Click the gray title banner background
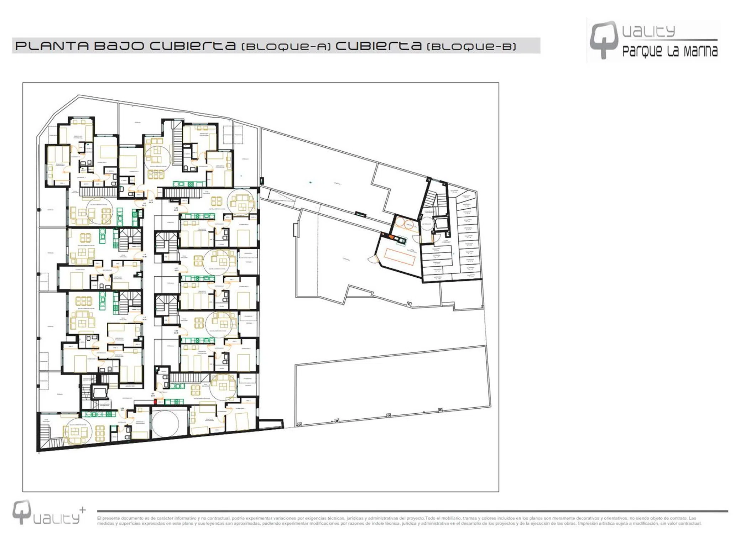The height and width of the screenshot is (534, 756). pyautogui.click(x=529, y=46)
